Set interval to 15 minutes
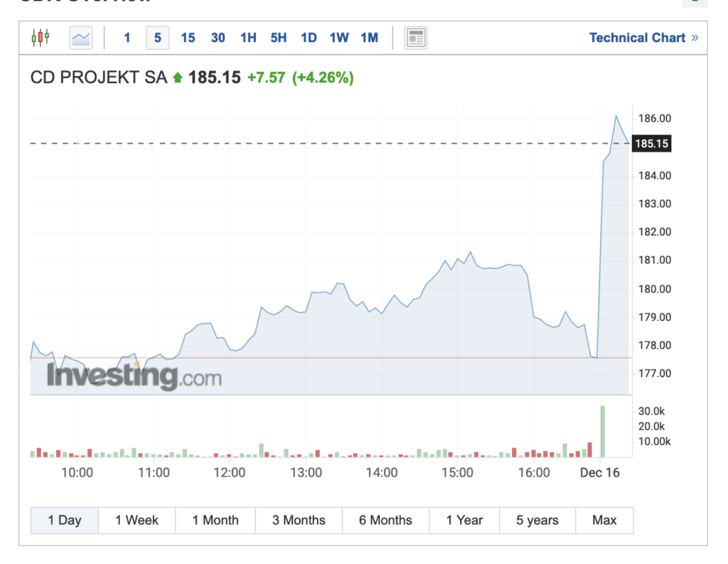 188,38
